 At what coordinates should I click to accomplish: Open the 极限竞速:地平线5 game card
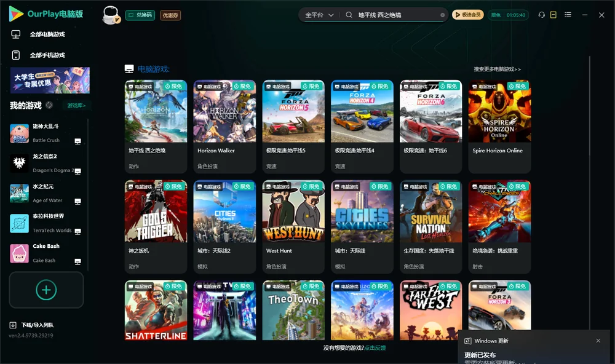click(293, 126)
